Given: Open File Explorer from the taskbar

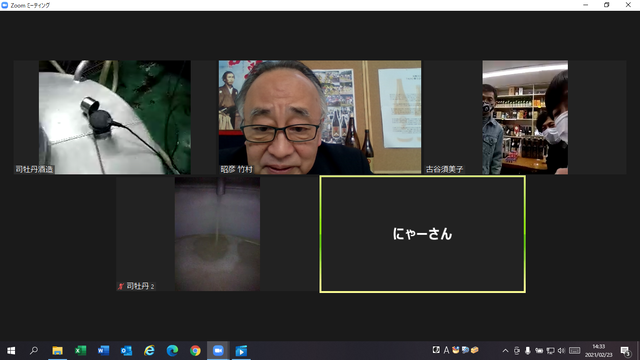Looking at the screenshot, I should click(x=57, y=351).
